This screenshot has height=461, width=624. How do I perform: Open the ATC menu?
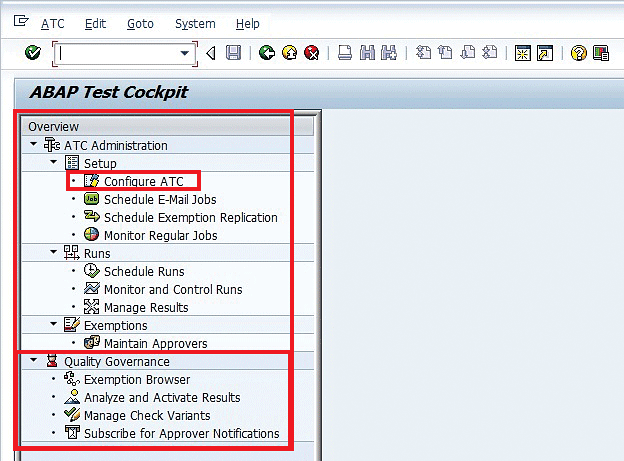(x=53, y=24)
